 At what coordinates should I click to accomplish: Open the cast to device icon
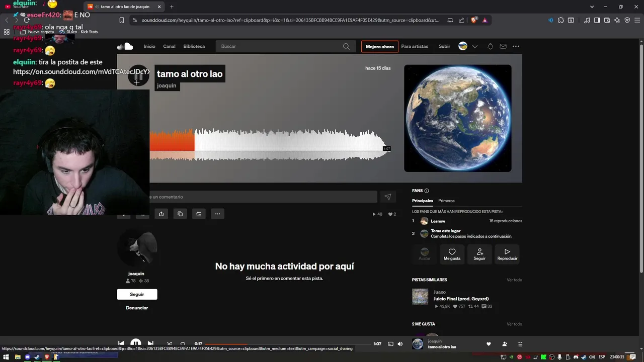(390, 344)
